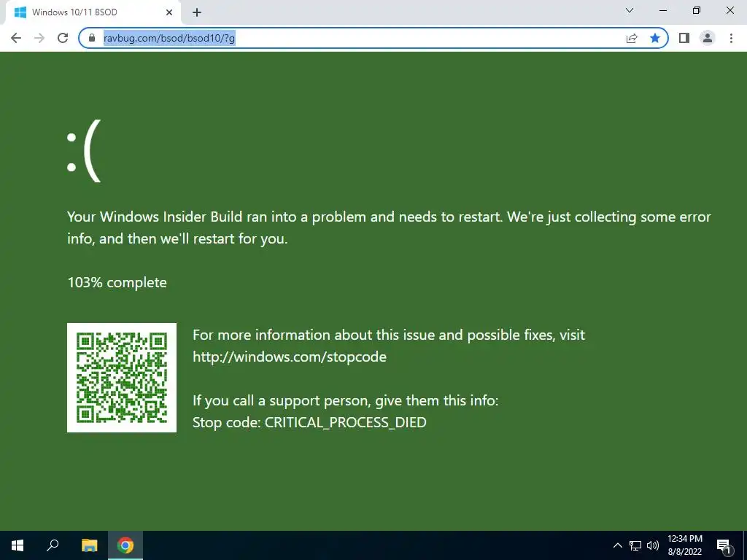
Task: Open Chrome's side panel
Action: pos(684,38)
